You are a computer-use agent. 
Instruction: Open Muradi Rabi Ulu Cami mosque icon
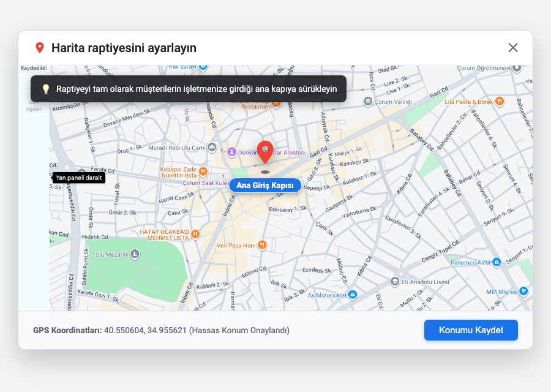tap(212, 147)
